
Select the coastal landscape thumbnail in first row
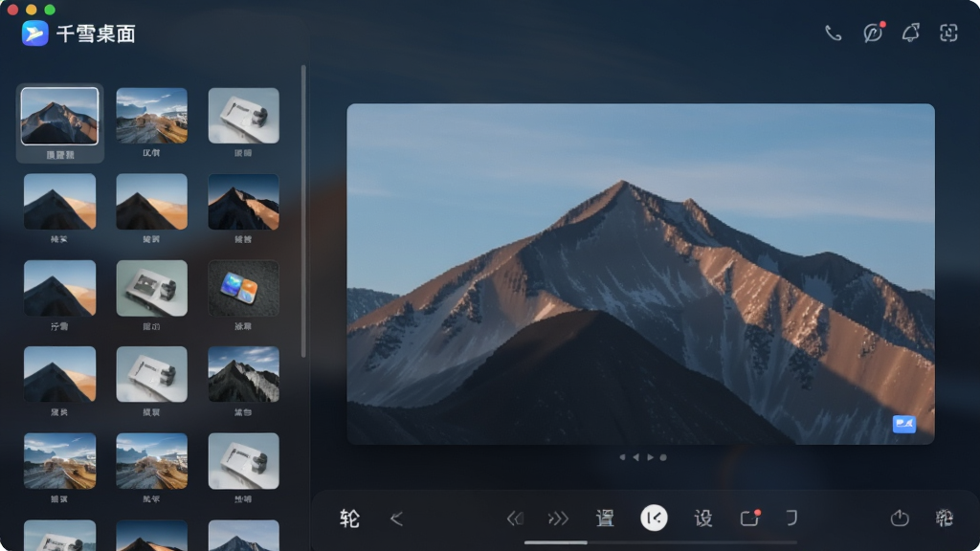pos(151,116)
